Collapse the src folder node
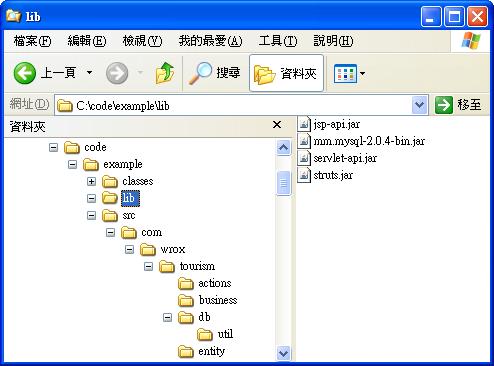 [x=91, y=215]
